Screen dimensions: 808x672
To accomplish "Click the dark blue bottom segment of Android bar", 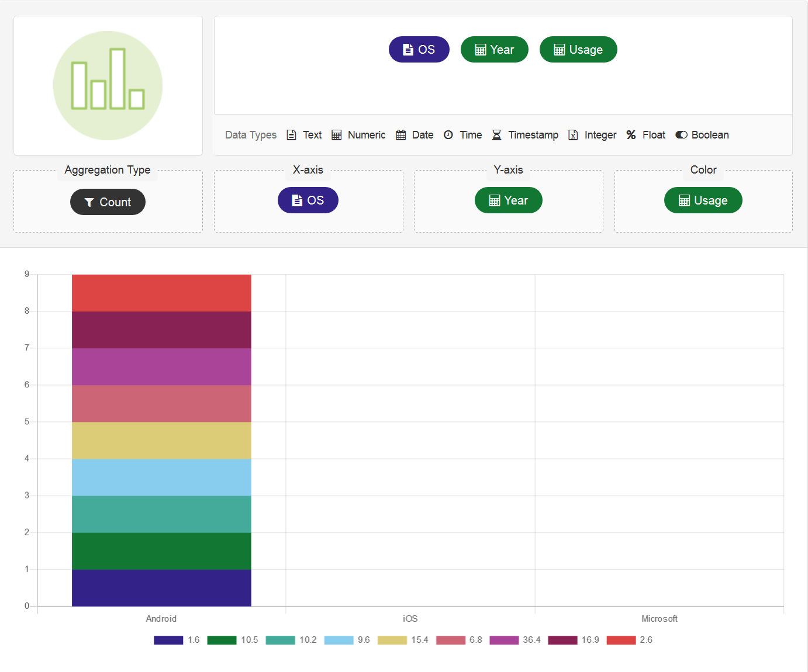I will (161, 588).
